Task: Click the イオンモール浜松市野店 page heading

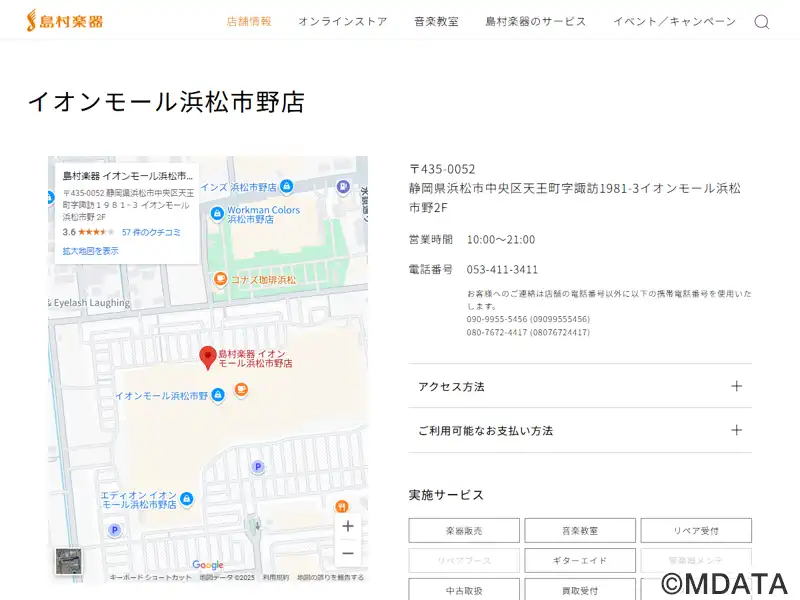Action: pos(166,102)
